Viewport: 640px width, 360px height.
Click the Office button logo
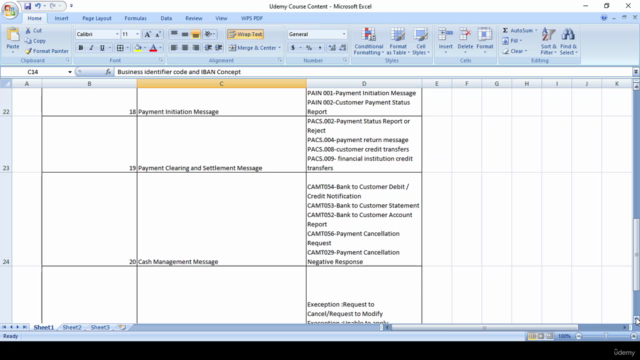pos(10,10)
